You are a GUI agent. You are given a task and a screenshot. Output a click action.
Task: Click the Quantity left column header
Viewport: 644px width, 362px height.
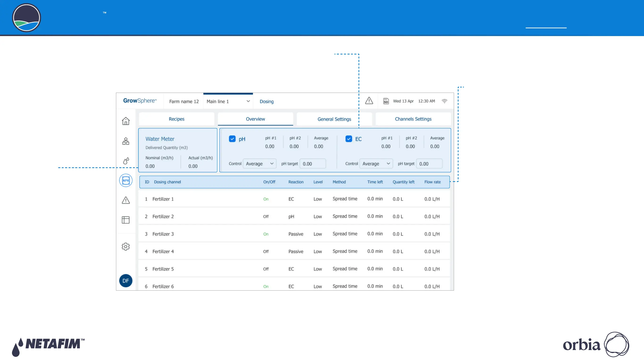(404, 182)
